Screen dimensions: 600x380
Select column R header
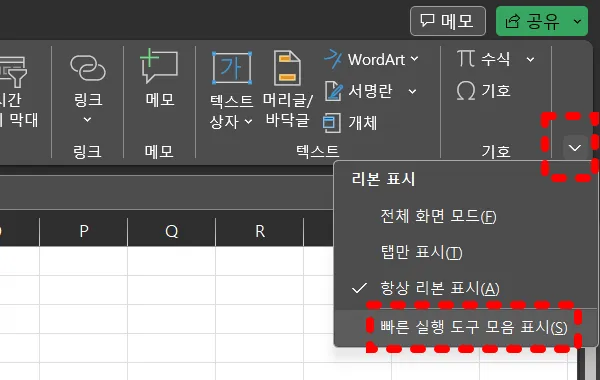[260, 231]
